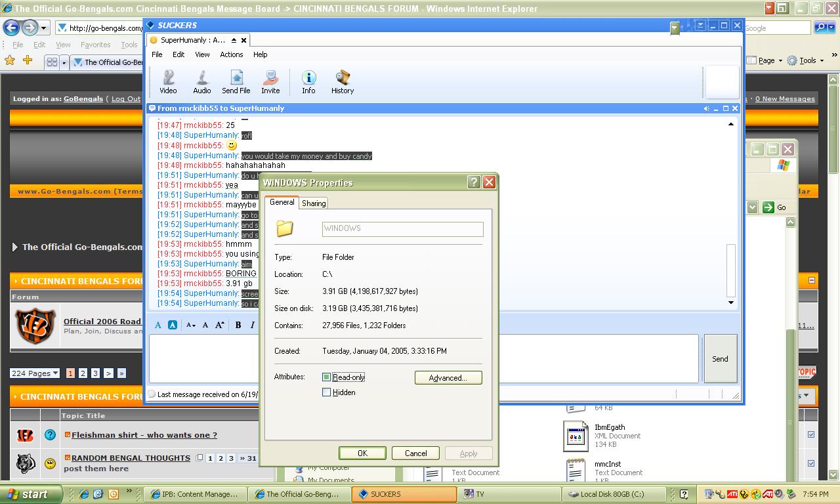Click the Advanced... button
This screenshot has width=840, height=504.
[x=448, y=378]
